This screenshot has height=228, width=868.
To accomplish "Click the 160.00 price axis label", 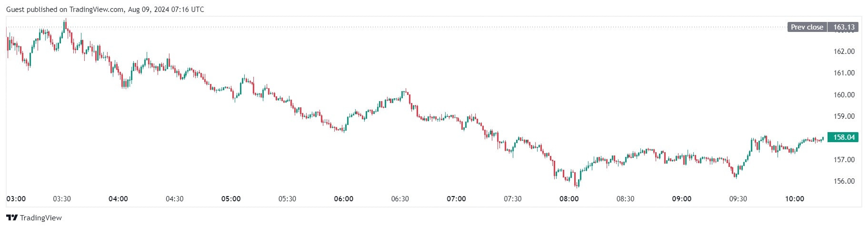I will point(844,95).
